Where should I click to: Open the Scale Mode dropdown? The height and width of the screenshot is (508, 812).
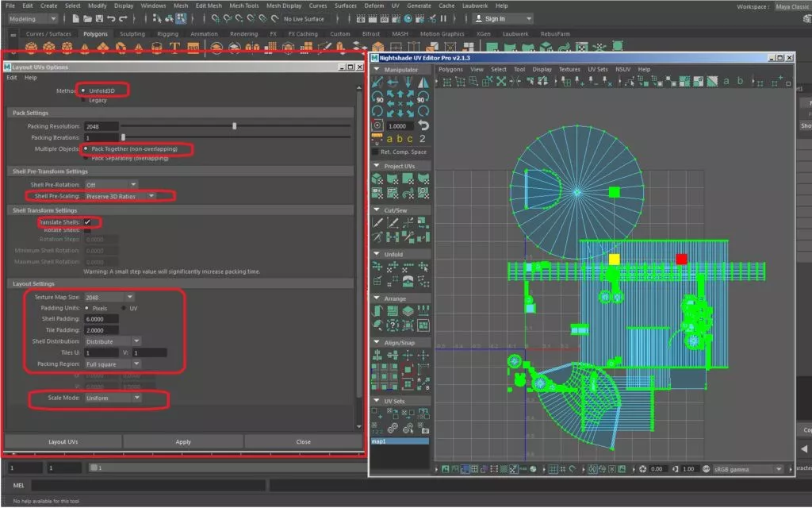tap(113, 398)
